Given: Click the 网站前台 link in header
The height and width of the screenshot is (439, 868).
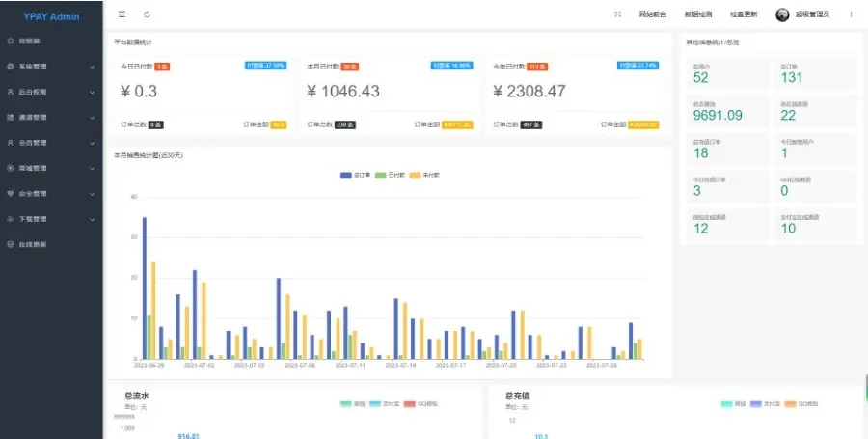Looking at the screenshot, I should pyautogui.click(x=652, y=14).
